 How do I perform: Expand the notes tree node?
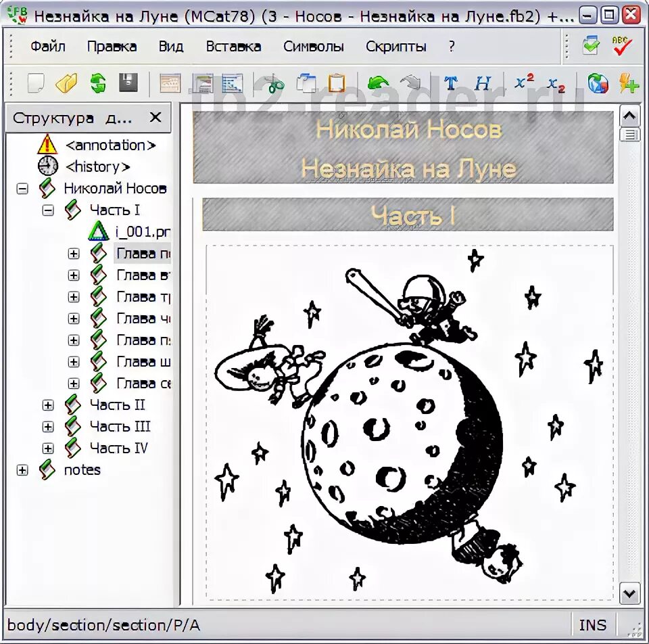click(22, 470)
